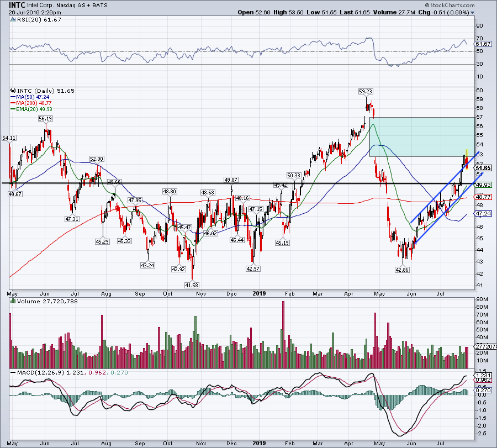The image size is (497, 448).
Task: Select the RSI(20) 61.67 indicator label
Action: tap(39, 20)
